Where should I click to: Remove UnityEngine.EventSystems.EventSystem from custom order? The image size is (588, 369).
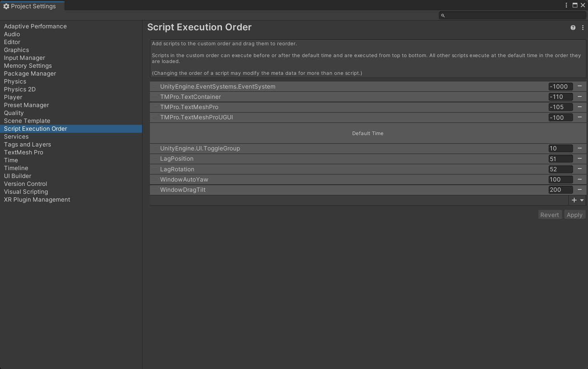[580, 86]
